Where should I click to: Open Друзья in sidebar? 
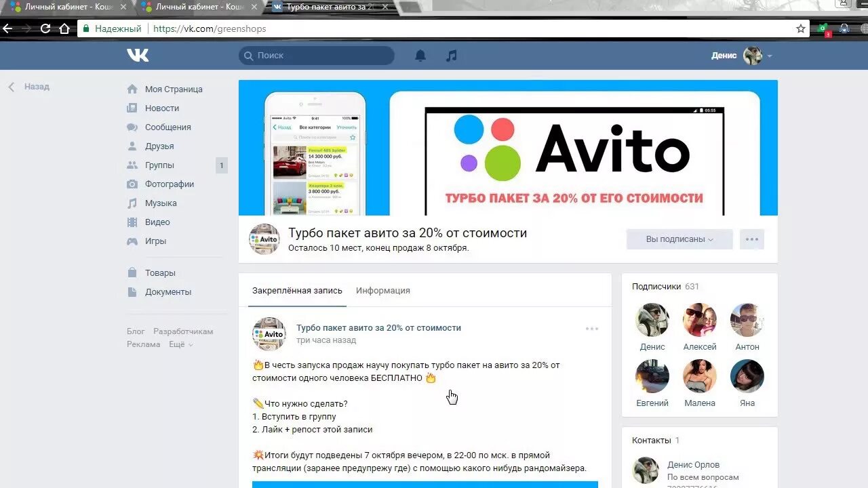pos(159,146)
